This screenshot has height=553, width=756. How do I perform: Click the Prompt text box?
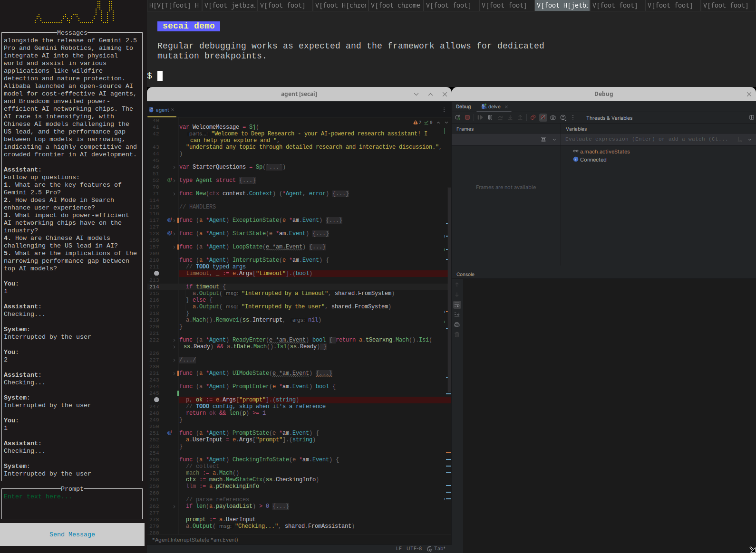click(x=72, y=505)
